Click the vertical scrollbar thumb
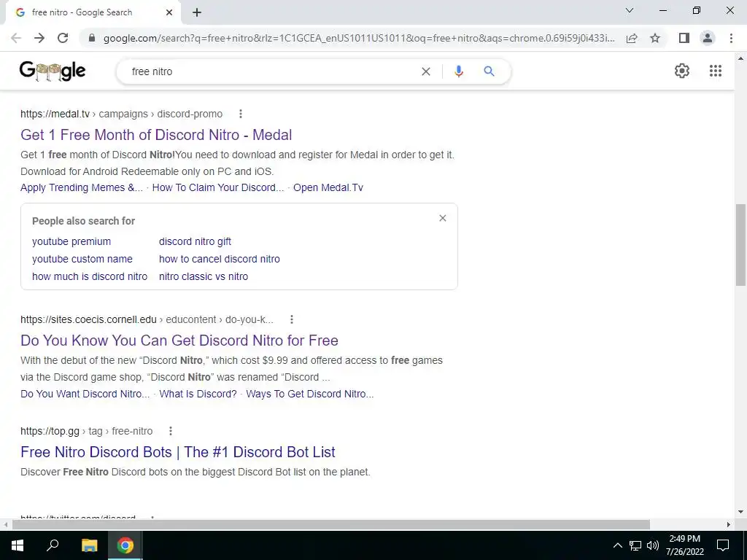 pyautogui.click(x=740, y=245)
